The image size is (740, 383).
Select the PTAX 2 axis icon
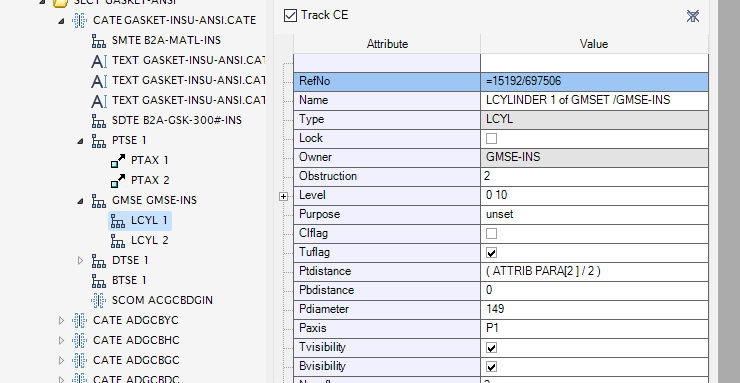coord(118,180)
